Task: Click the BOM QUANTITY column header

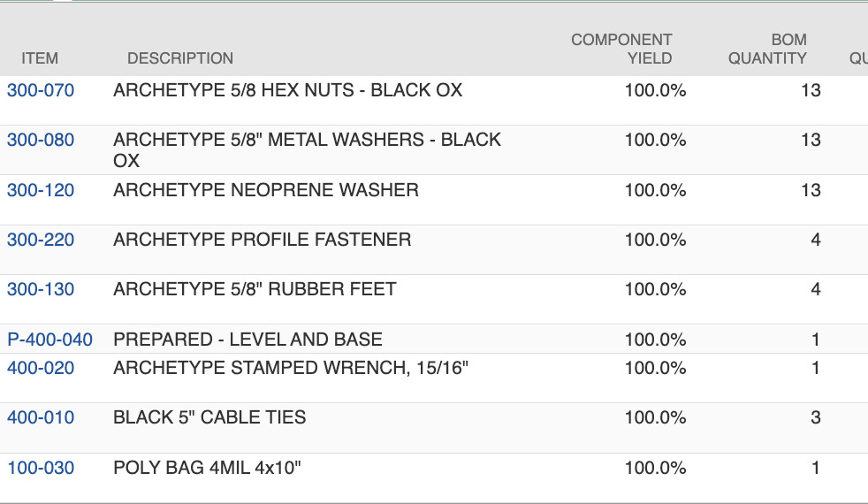Action: (767, 49)
